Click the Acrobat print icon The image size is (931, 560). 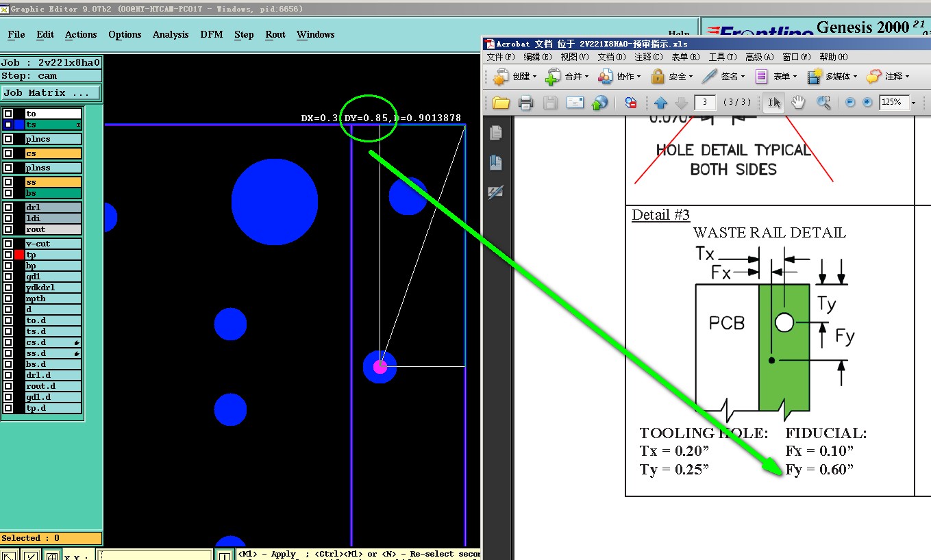[525, 103]
